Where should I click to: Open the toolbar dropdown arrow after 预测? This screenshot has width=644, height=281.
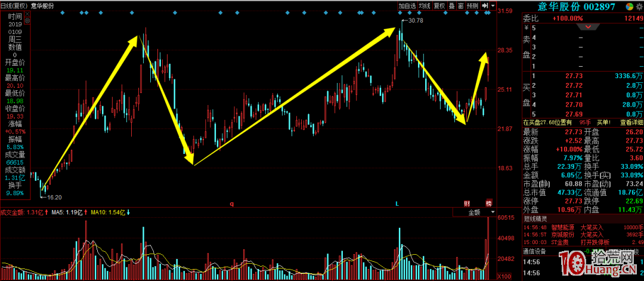pos(493,6)
